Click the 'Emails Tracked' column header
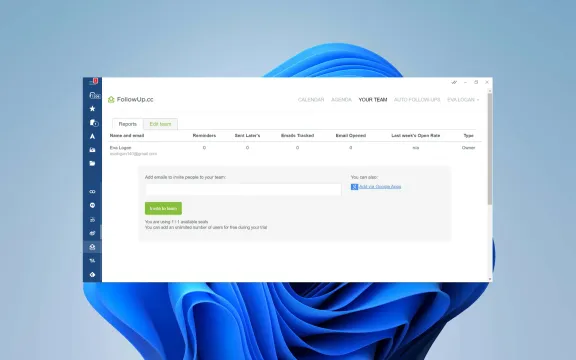The height and width of the screenshot is (360, 576). 297,136
